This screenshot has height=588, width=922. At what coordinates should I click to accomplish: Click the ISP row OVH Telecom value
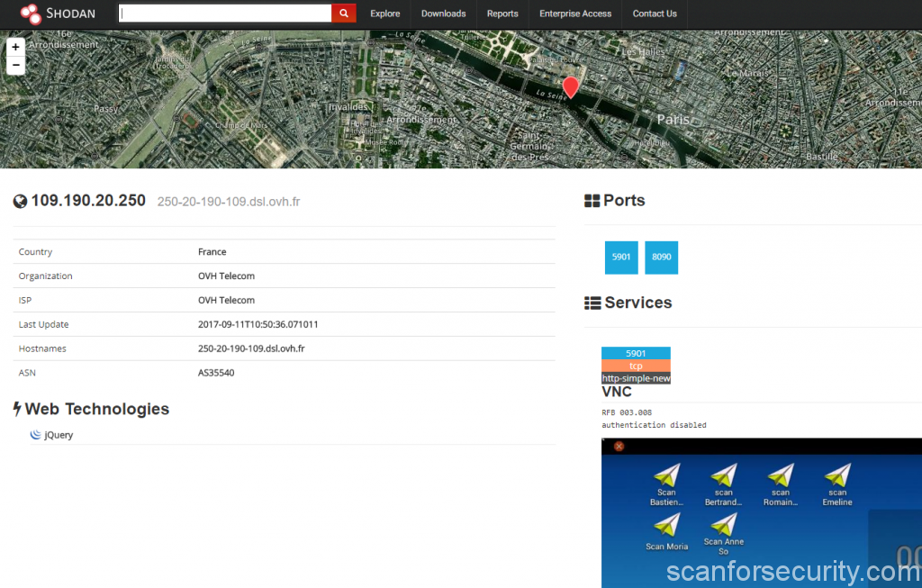coord(226,300)
